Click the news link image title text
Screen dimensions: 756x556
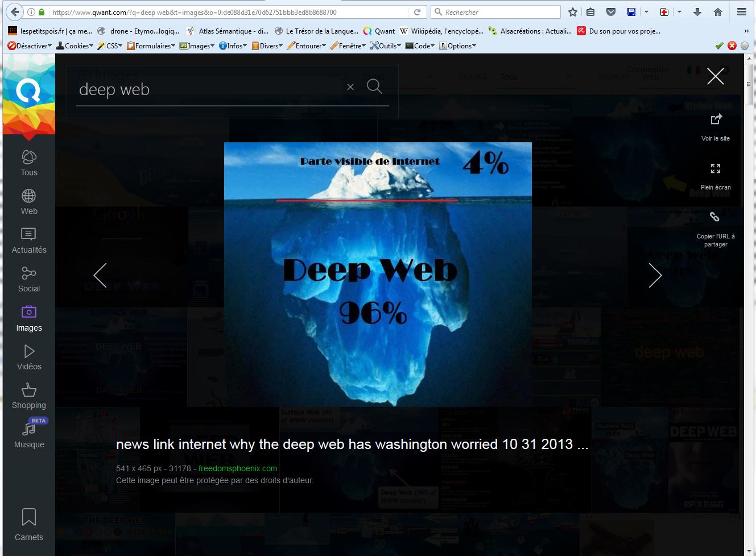352,444
